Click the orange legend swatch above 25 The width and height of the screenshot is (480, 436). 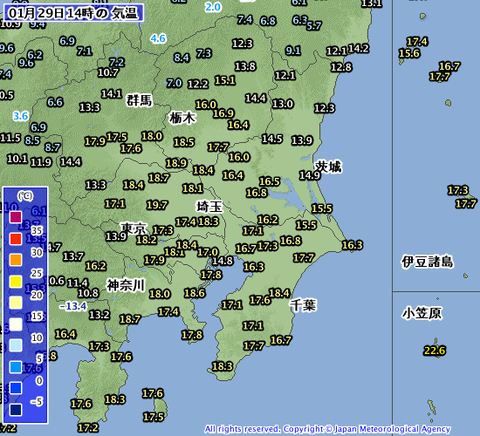[16, 260]
